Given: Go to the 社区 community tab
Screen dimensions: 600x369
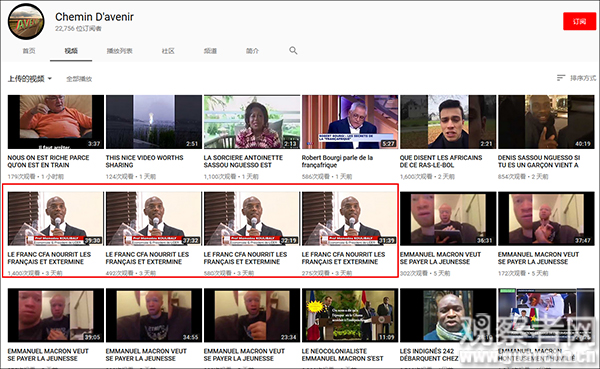Looking at the screenshot, I should [168, 51].
